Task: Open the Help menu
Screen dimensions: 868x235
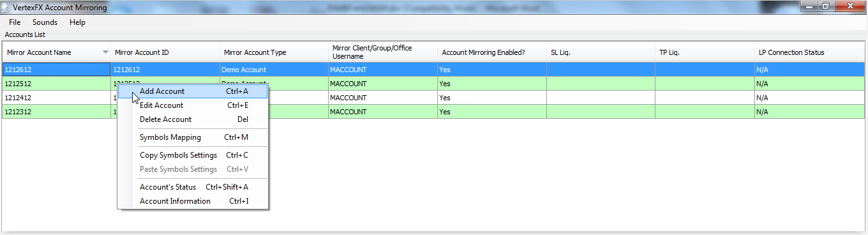Action: click(77, 22)
